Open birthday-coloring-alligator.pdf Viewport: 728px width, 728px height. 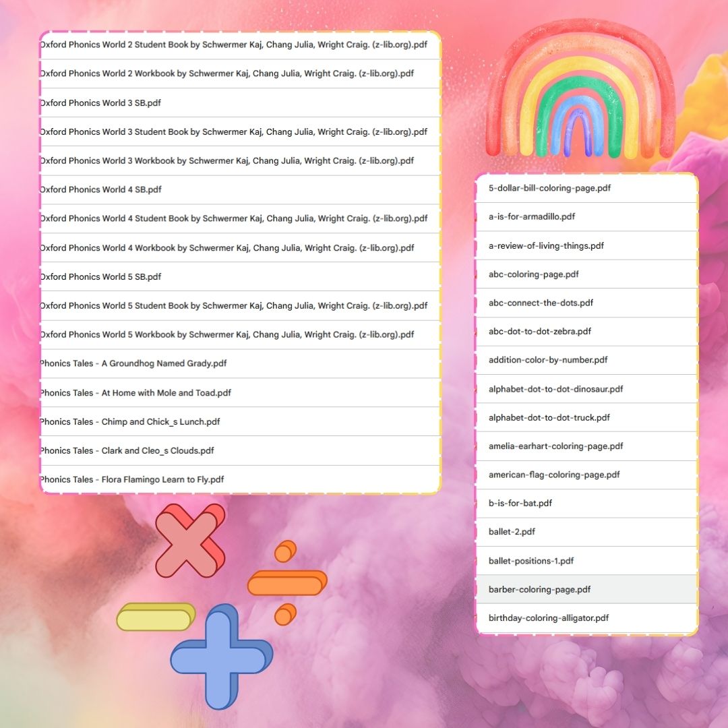tap(549, 617)
